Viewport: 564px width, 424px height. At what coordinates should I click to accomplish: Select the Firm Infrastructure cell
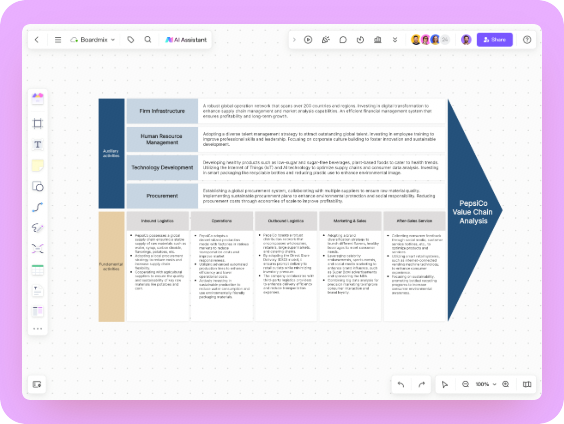(162, 111)
